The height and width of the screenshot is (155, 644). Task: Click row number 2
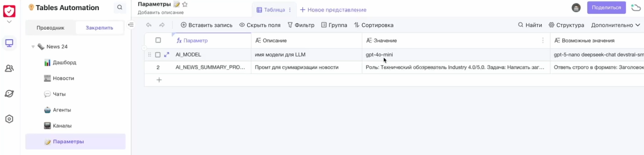coord(158,67)
